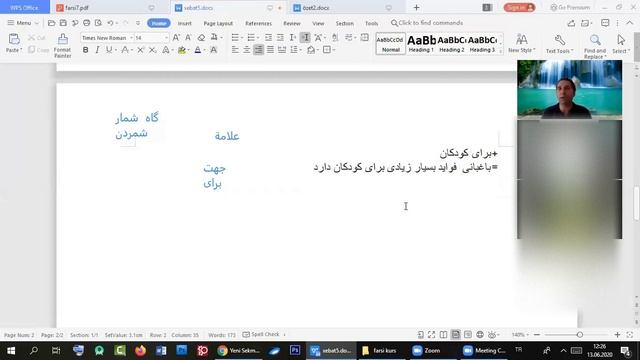Switch to the References tab
Viewport: 640px width, 360px height.
[x=258, y=24]
